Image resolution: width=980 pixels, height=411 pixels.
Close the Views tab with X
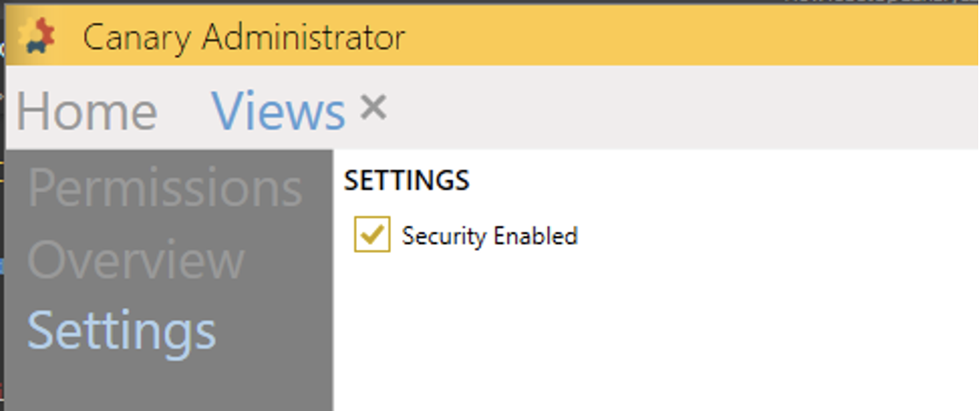tap(374, 108)
